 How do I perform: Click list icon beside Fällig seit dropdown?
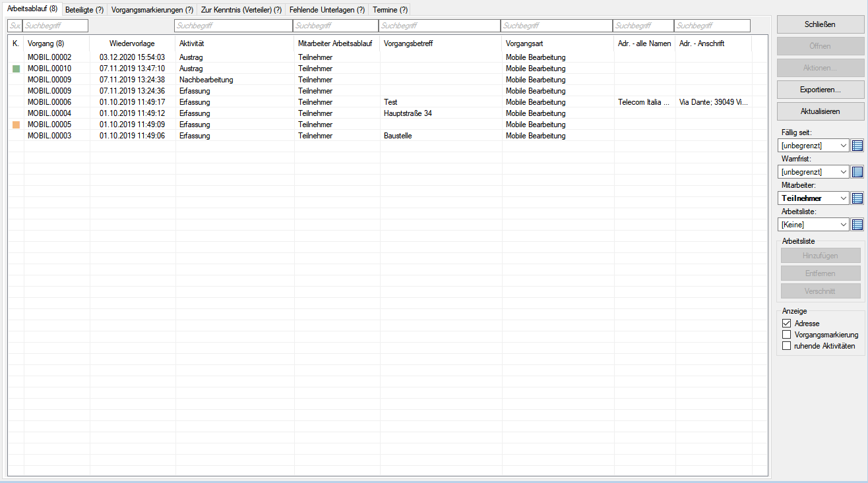[x=857, y=146]
